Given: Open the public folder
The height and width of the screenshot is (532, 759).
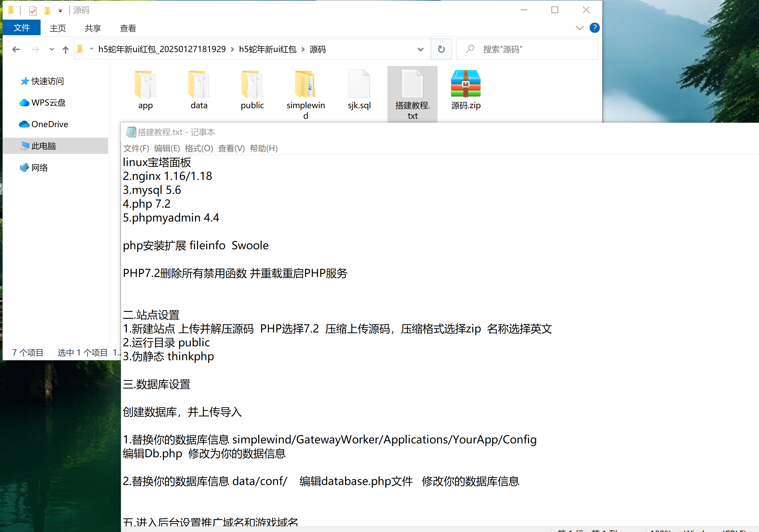Looking at the screenshot, I should tap(252, 90).
